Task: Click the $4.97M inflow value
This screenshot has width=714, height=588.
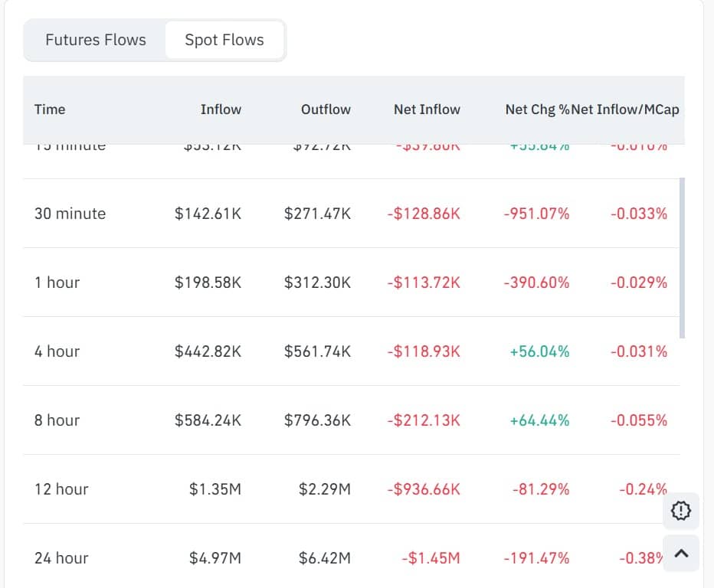Action: pos(215,558)
